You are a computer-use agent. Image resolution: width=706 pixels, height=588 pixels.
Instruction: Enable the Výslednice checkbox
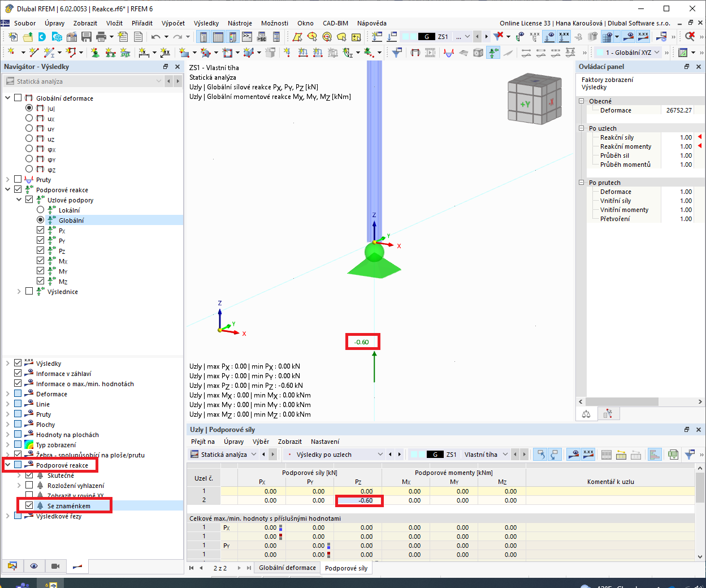29,291
